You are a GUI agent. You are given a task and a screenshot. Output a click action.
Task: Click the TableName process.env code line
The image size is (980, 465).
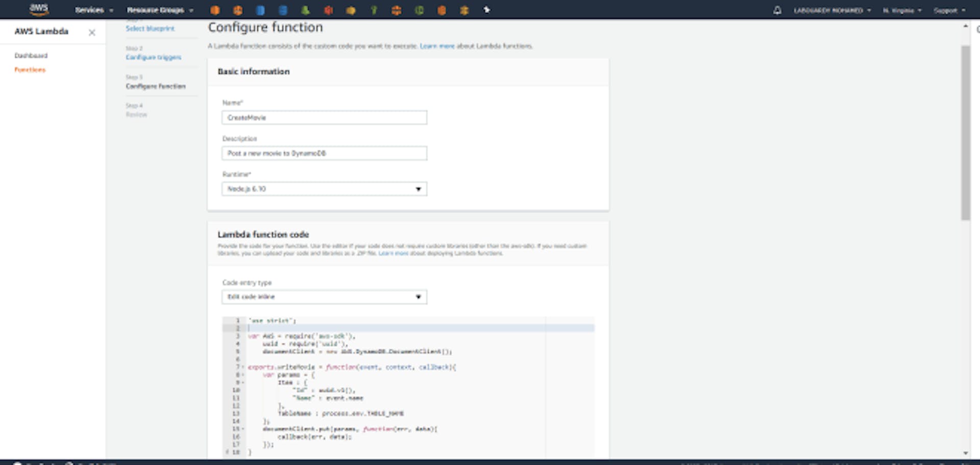341,413
